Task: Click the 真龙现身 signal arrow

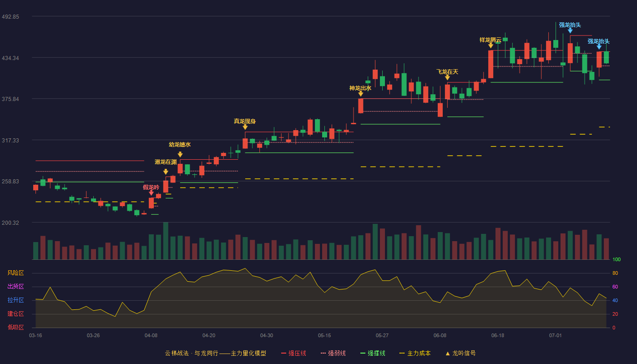Action: 245,127
